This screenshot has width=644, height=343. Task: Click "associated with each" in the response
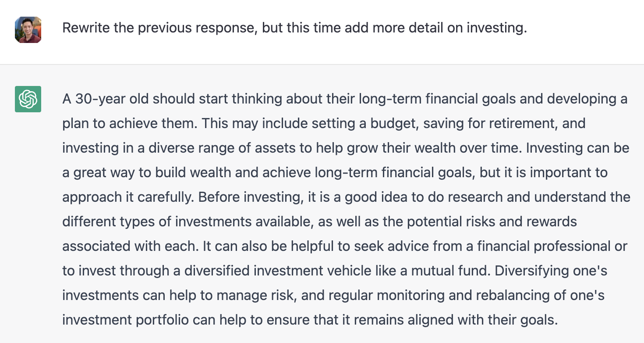131,247
